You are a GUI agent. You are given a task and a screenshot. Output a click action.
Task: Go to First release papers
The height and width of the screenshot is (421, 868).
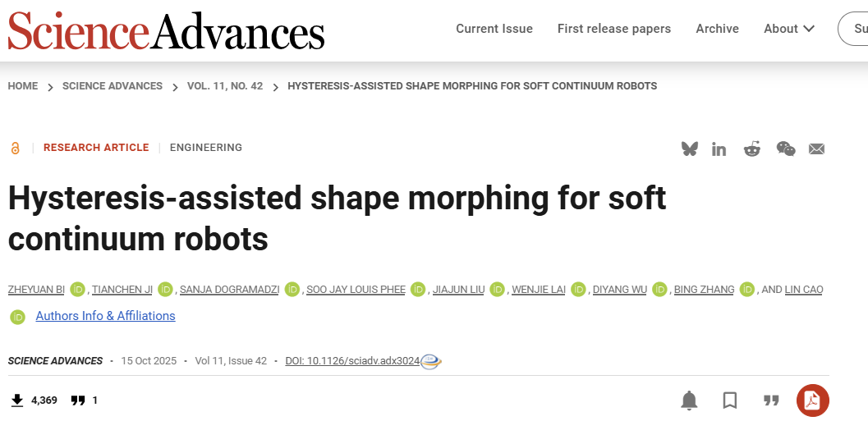pyautogui.click(x=614, y=29)
